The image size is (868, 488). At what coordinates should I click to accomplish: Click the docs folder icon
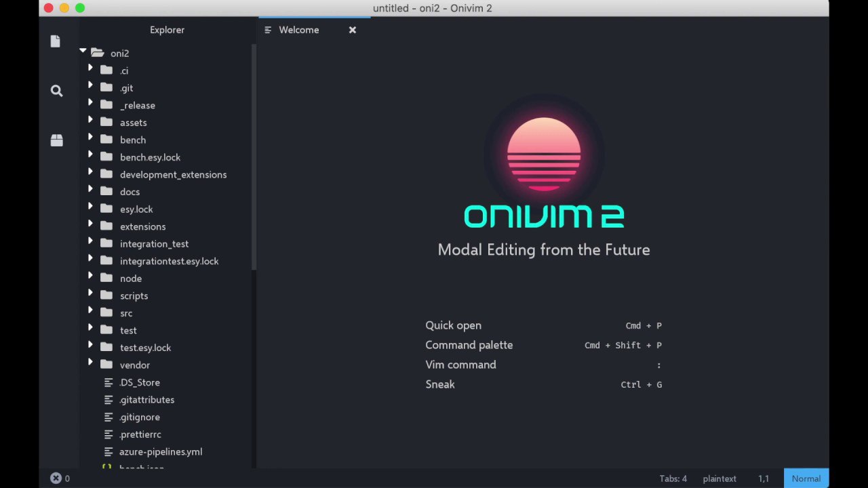pos(106,192)
